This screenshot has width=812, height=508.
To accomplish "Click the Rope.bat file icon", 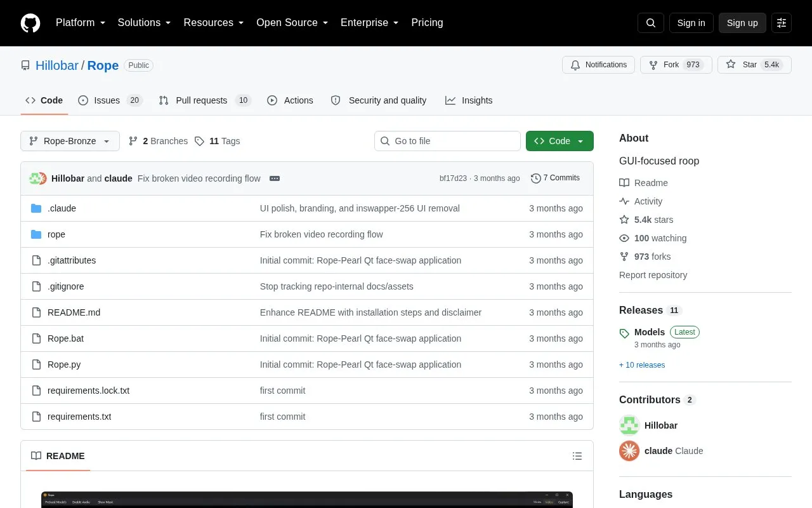I will coord(36,338).
